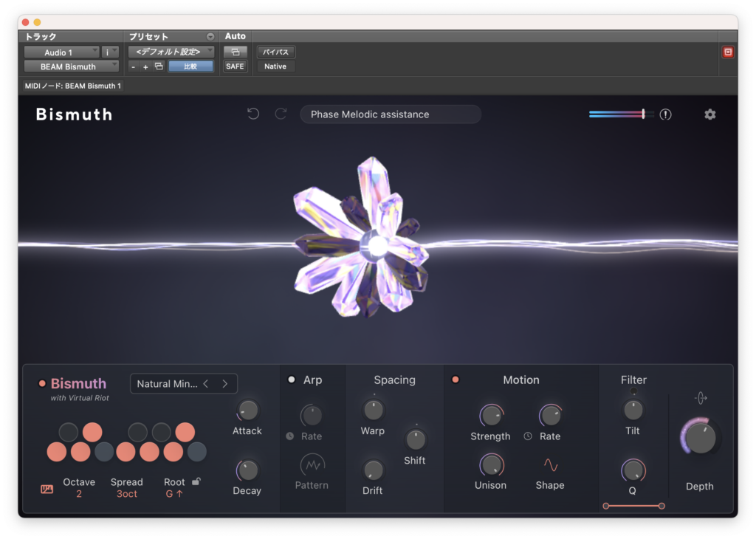The height and width of the screenshot is (539, 756).
Task: Click the Decay knob
Action: (x=248, y=470)
